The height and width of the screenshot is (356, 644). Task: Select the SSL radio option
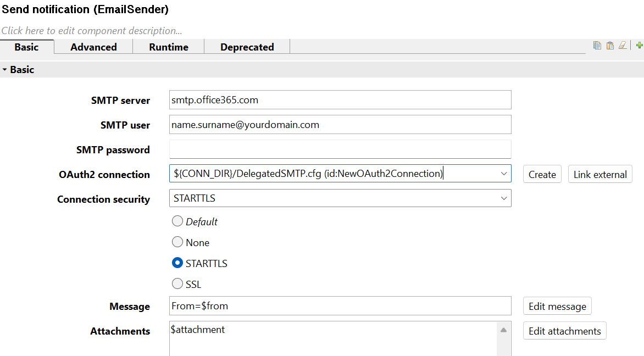[x=177, y=284]
